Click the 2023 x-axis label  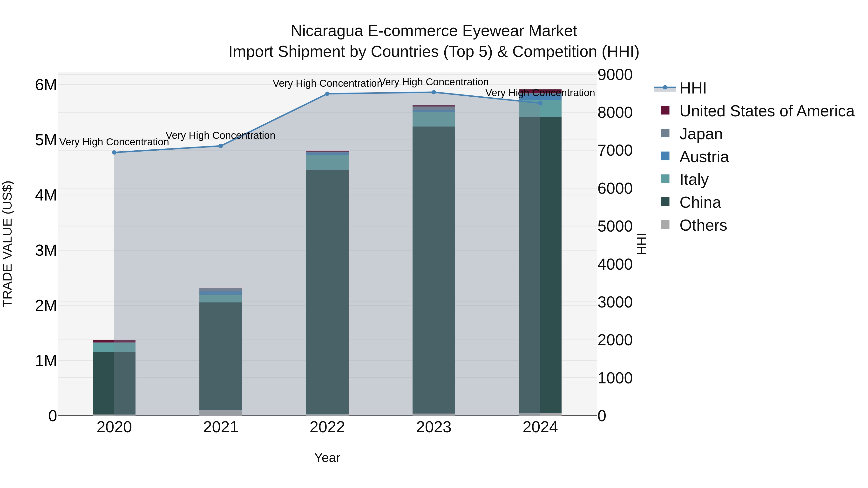pos(434,427)
